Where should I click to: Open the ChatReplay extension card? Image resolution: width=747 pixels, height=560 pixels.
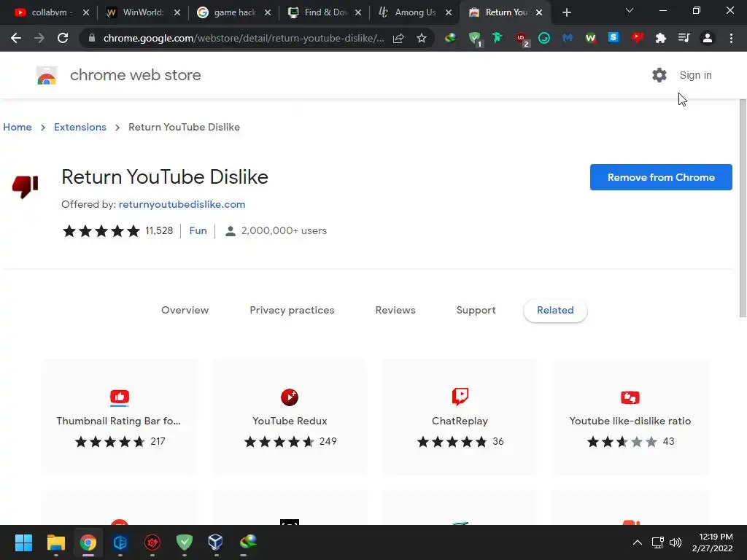pyautogui.click(x=460, y=417)
